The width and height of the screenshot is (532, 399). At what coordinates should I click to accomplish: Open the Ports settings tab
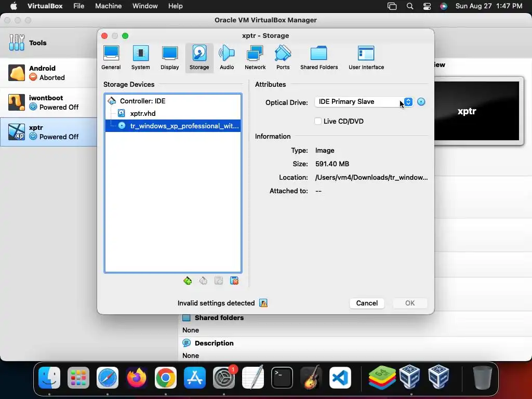coord(283,58)
